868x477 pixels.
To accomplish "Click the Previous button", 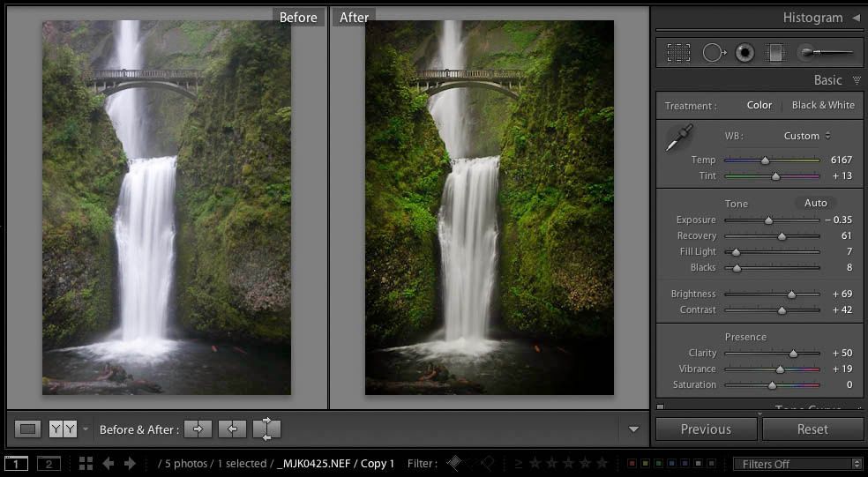I will click(706, 429).
